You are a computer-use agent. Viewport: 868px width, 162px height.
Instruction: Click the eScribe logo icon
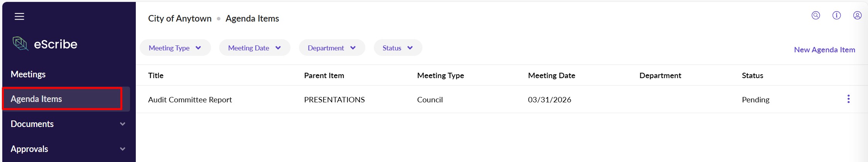click(20, 43)
